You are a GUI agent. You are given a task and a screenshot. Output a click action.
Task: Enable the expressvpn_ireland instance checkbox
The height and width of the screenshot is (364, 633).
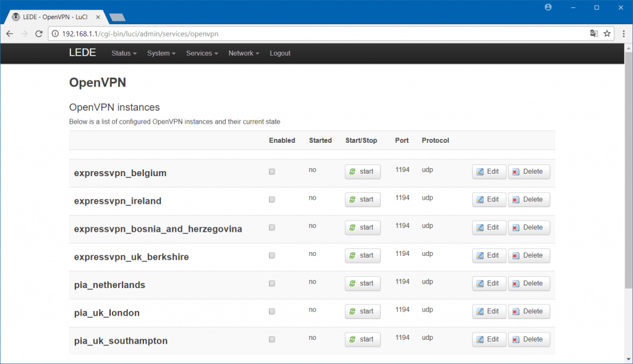(x=271, y=199)
